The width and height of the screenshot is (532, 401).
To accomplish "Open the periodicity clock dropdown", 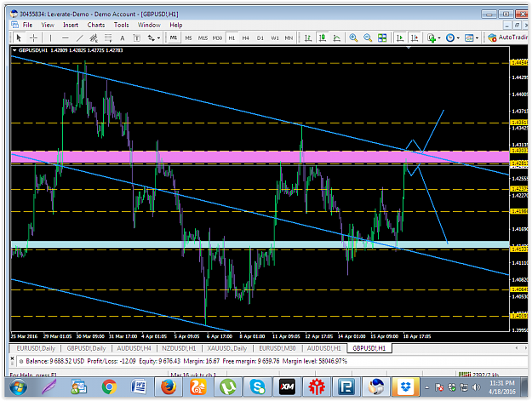I will click(453, 38).
